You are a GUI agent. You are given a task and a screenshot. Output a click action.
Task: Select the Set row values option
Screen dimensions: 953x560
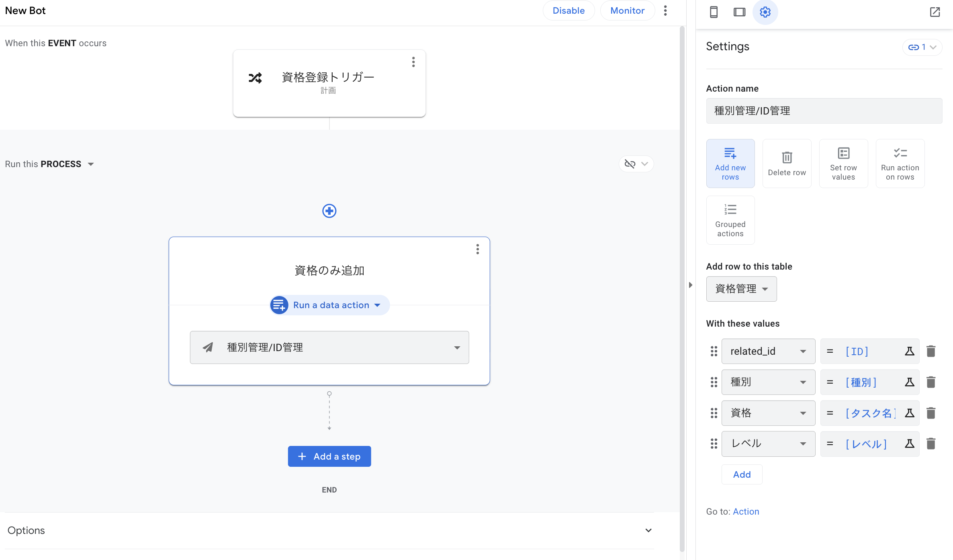843,164
